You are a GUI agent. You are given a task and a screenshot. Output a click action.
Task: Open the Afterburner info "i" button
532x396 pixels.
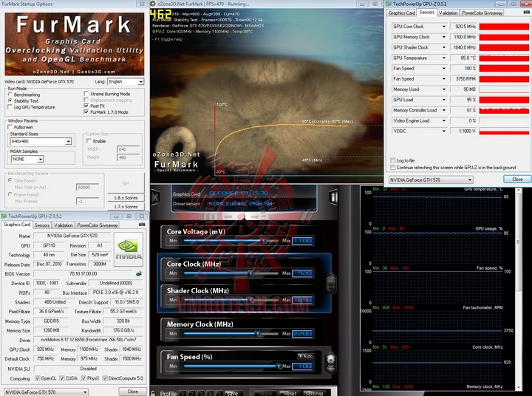[333, 197]
